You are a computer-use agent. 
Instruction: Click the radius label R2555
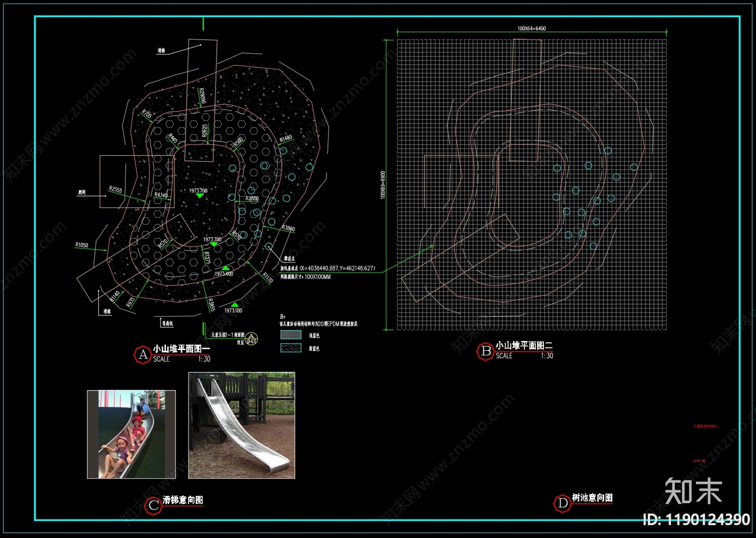click(x=115, y=190)
